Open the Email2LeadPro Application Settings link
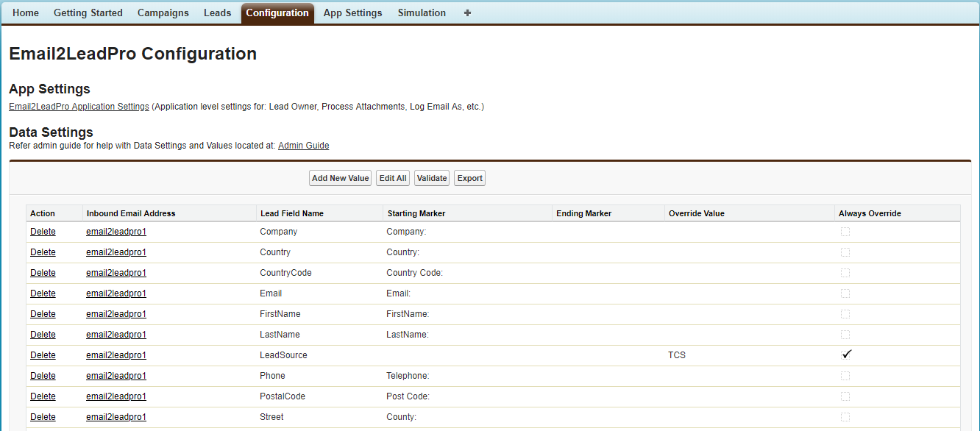This screenshot has width=980, height=431. pos(78,106)
